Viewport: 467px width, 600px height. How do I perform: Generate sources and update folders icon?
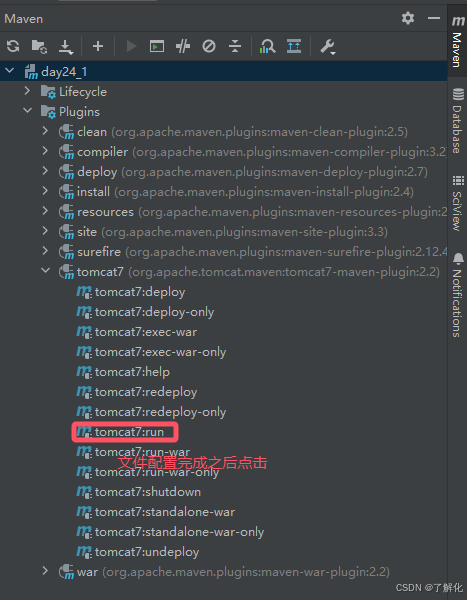click(x=39, y=46)
